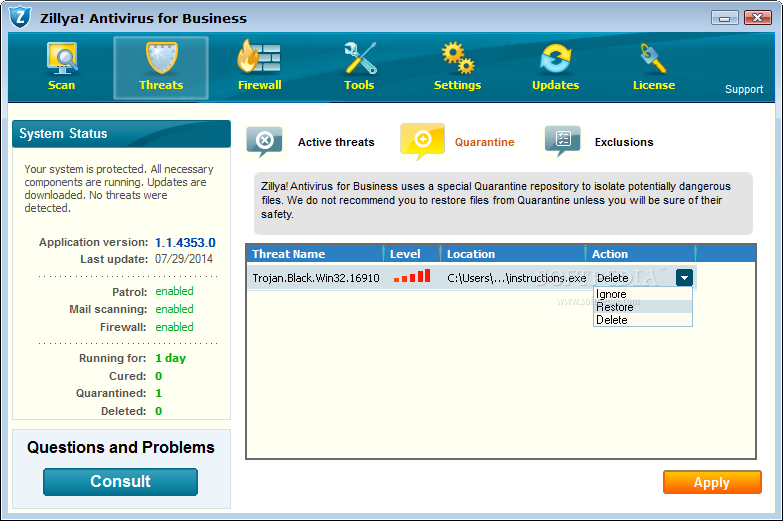Viewport: 783px width, 521px height.
Task: Click the Active threats speech bubble icon
Action: (265, 142)
